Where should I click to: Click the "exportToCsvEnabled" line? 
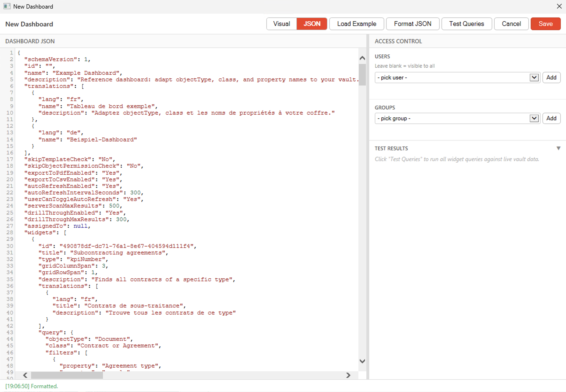(73, 180)
